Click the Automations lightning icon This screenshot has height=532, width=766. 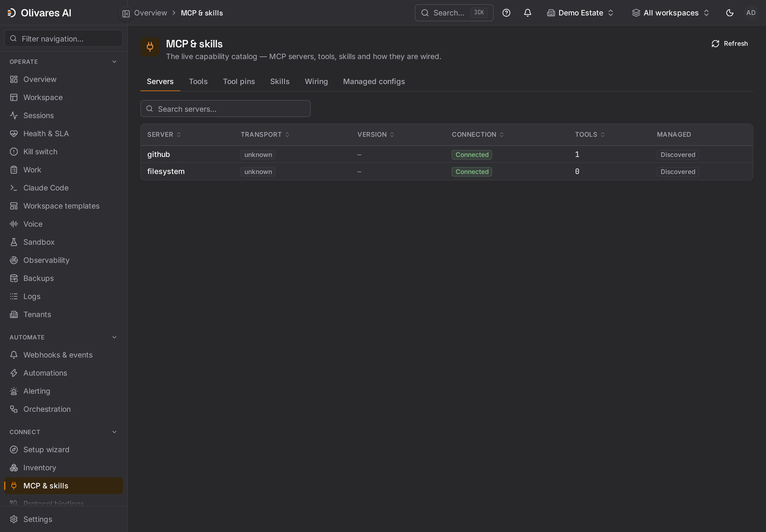tap(14, 373)
